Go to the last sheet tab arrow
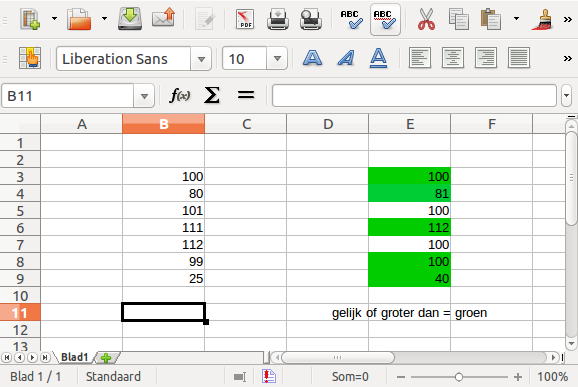The height and width of the screenshot is (387, 578). [45, 357]
